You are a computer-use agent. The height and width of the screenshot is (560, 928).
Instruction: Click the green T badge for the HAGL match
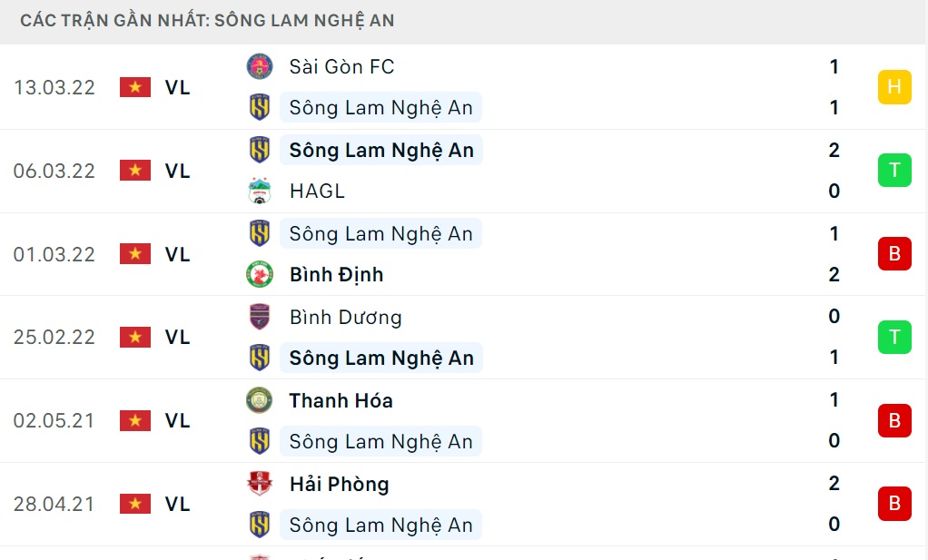894,171
